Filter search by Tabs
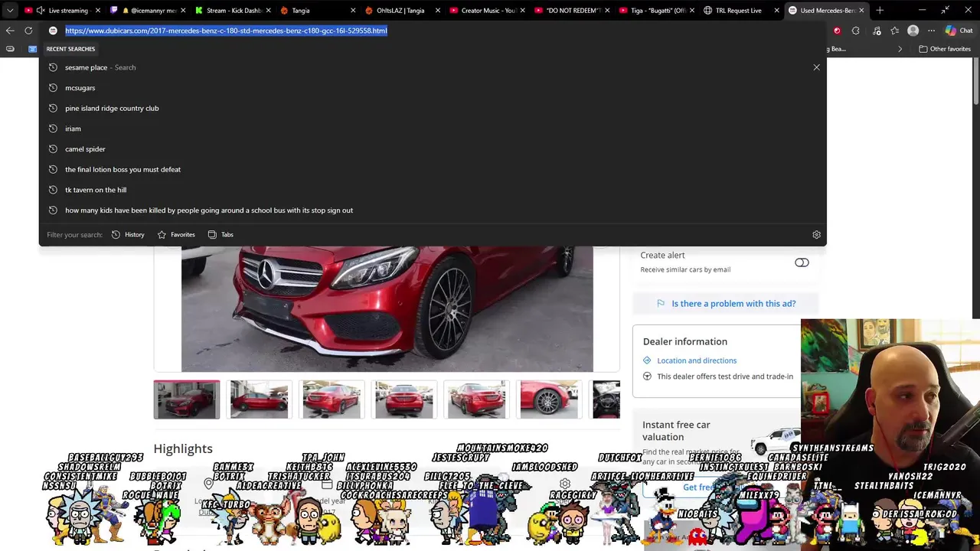 pos(220,235)
